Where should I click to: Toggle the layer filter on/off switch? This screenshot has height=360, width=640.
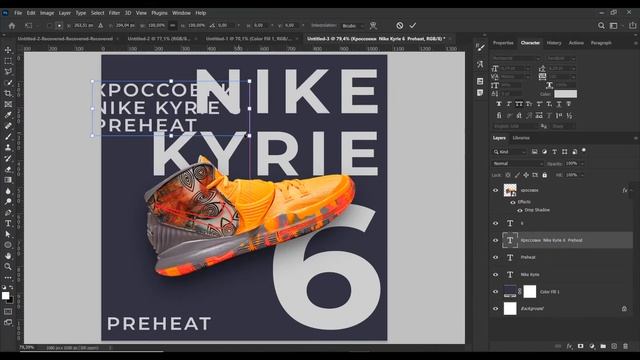click(x=584, y=150)
